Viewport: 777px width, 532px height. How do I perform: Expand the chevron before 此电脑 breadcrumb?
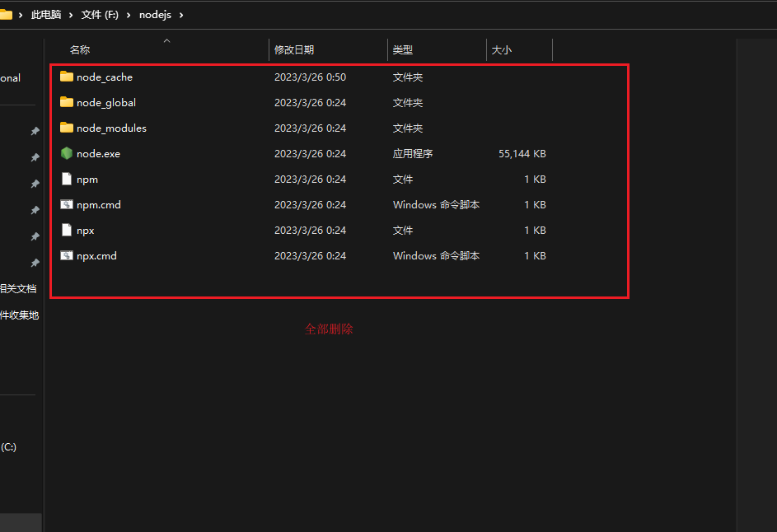tap(21, 16)
